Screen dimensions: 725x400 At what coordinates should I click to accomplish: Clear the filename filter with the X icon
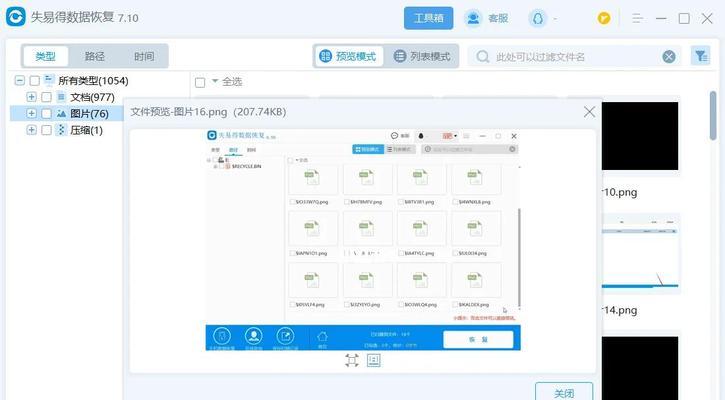pyautogui.click(x=669, y=56)
